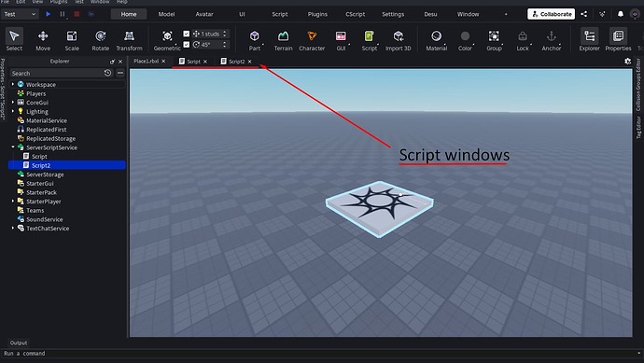
Task: Toggle the studs move snapping checkbox
Action: [186, 34]
